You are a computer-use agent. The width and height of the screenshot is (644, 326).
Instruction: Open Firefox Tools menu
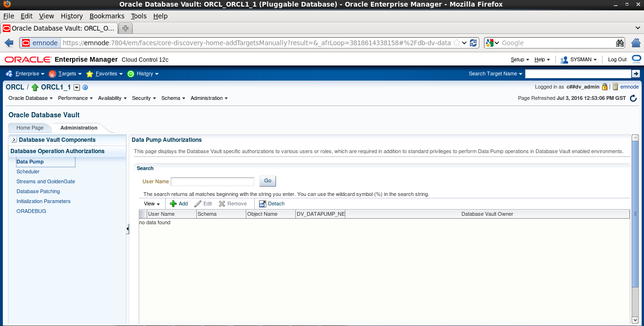point(139,16)
